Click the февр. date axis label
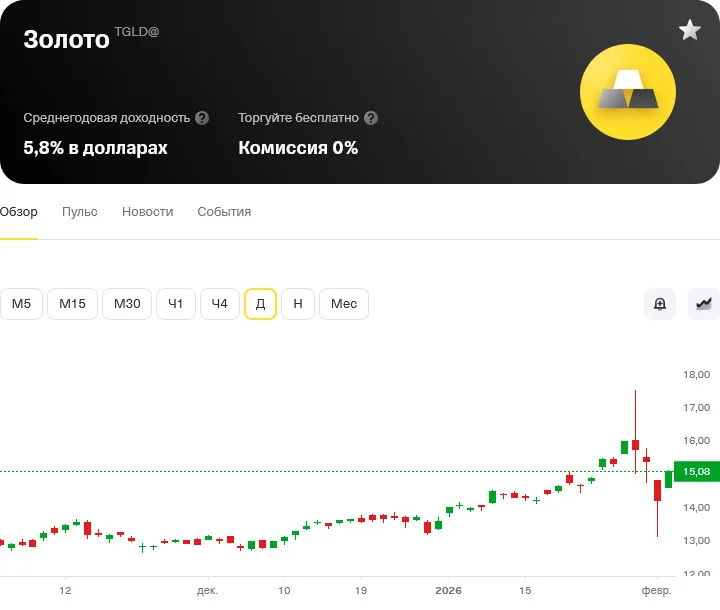Image resolution: width=720 pixels, height=610 pixels. click(x=657, y=590)
